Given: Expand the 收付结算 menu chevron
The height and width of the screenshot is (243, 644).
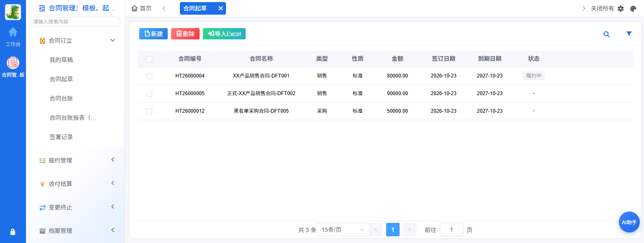Looking at the screenshot, I should point(113,183).
